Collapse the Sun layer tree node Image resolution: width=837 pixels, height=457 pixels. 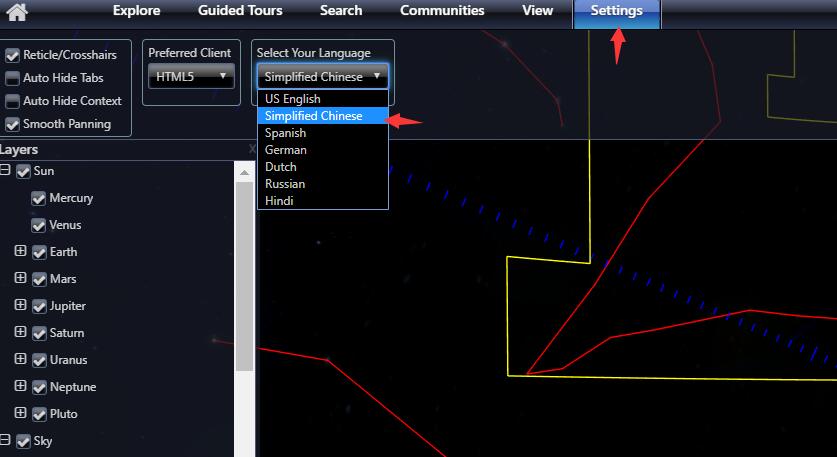[5, 171]
